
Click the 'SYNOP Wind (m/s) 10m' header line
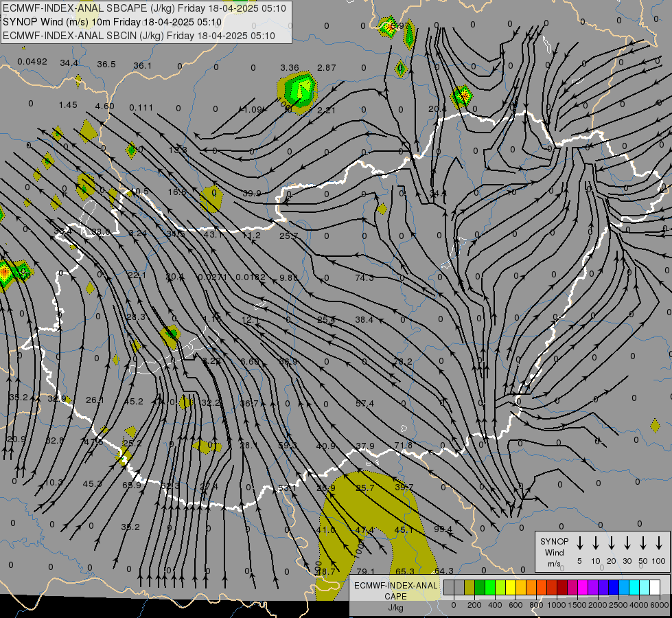point(113,22)
